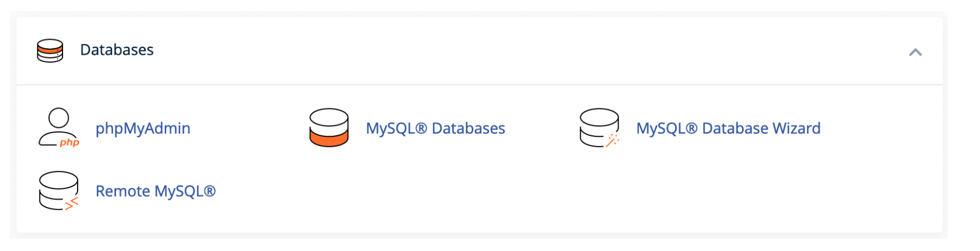This screenshot has height=251, width=980.
Task: Click the word Remote in the Remote MySQL link
Action: coord(123,191)
